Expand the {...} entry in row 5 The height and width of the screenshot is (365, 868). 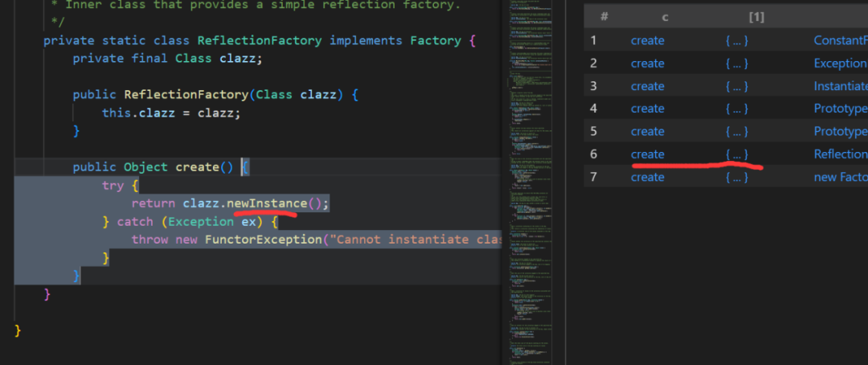737,131
